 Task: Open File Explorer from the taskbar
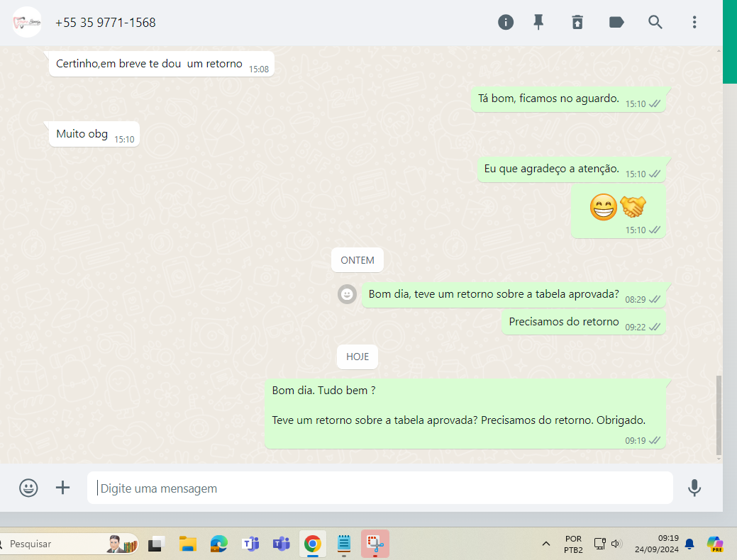pos(187,544)
